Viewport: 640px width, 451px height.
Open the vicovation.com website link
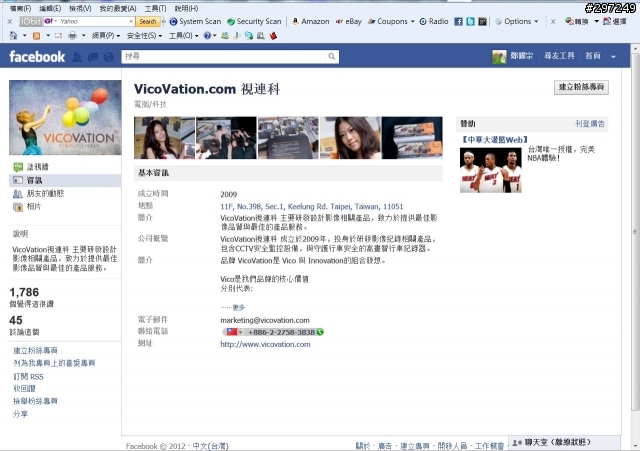click(x=265, y=344)
